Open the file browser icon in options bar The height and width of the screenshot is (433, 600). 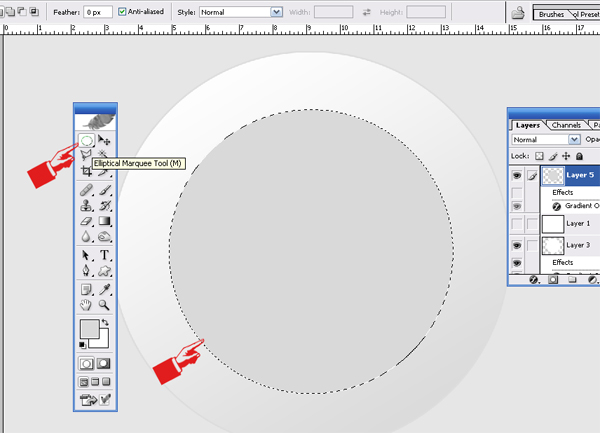518,13
